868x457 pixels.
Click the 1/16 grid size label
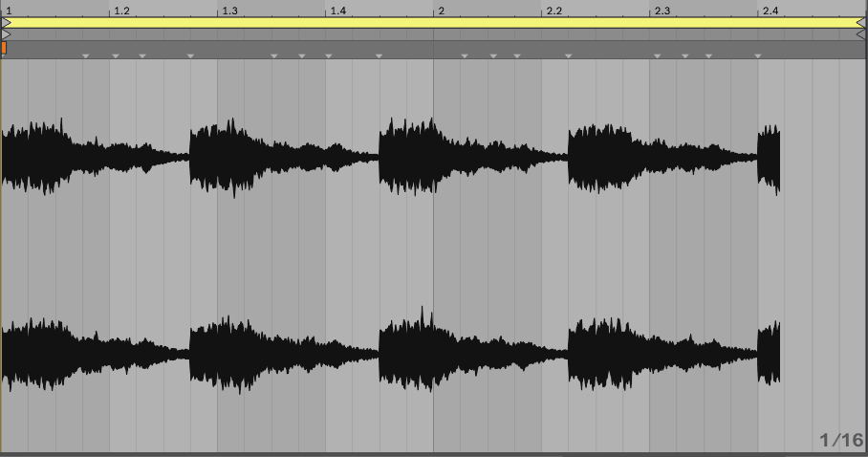pyautogui.click(x=841, y=441)
